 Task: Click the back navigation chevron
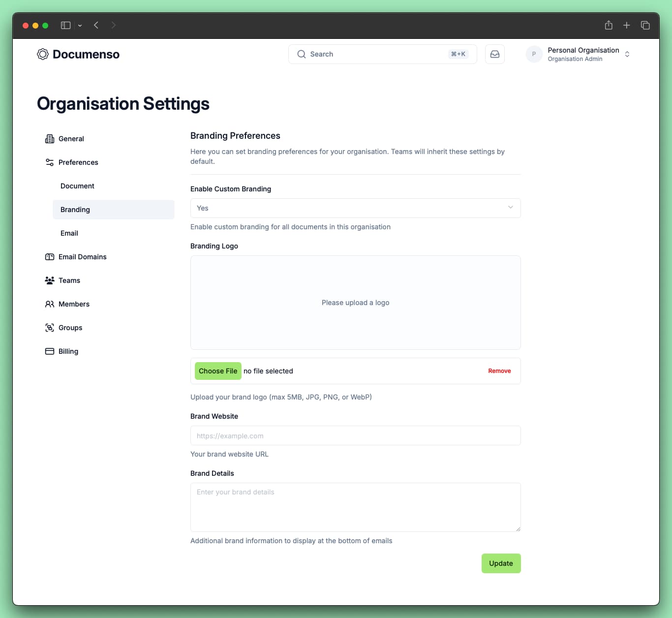(x=96, y=25)
